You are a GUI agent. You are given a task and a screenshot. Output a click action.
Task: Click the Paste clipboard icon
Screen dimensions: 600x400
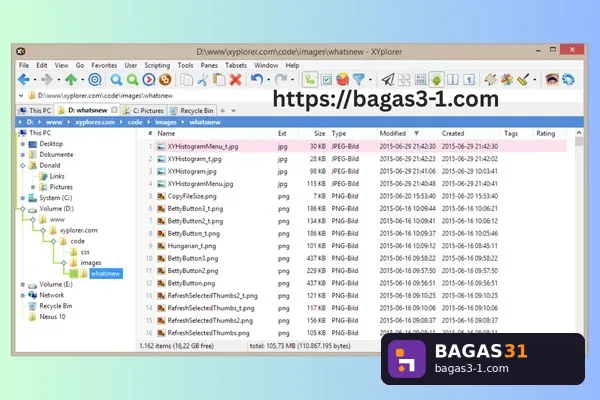[219, 80]
